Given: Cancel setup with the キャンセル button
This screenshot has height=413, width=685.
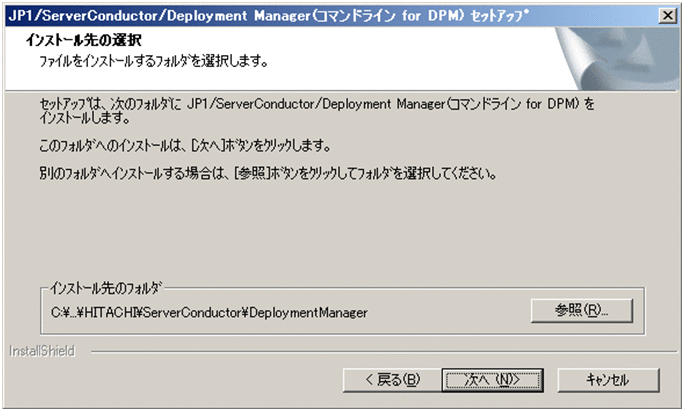Looking at the screenshot, I should point(607,379).
